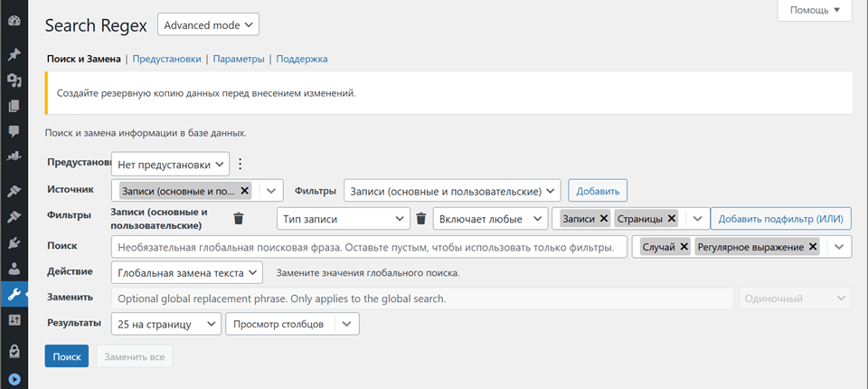Remove the Страницы tag from post types

pyautogui.click(x=672, y=219)
